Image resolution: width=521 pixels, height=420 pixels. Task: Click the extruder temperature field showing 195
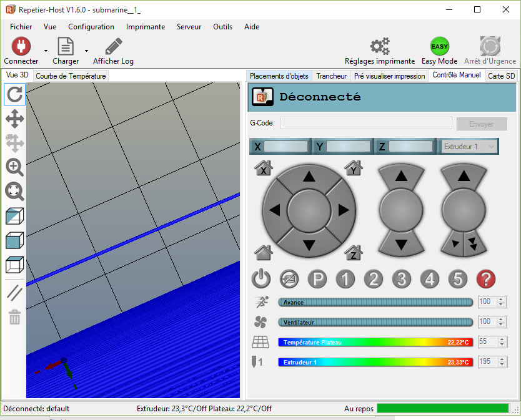tap(488, 361)
